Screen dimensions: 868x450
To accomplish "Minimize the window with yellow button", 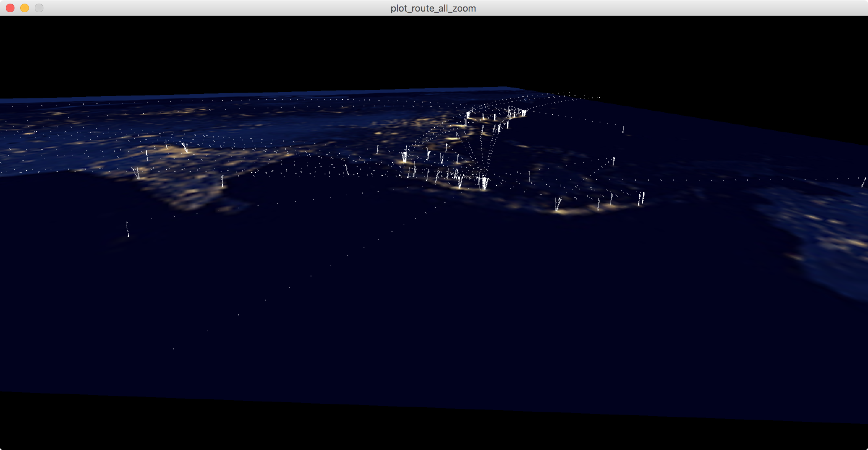I will (x=25, y=8).
